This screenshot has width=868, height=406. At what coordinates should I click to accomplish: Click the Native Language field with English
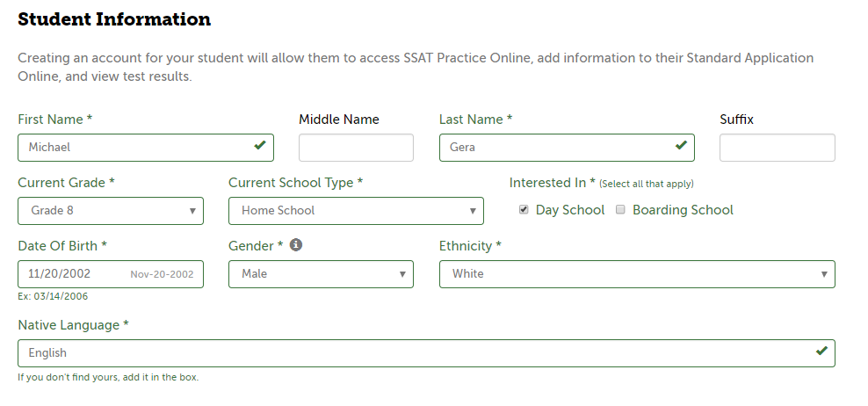point(426,353)
